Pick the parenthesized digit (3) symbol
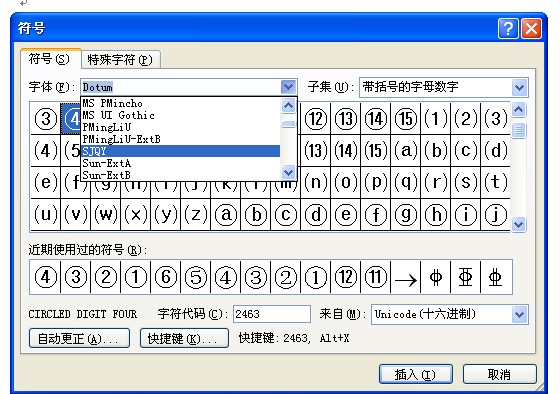The image size is (560, 394). 496,118
